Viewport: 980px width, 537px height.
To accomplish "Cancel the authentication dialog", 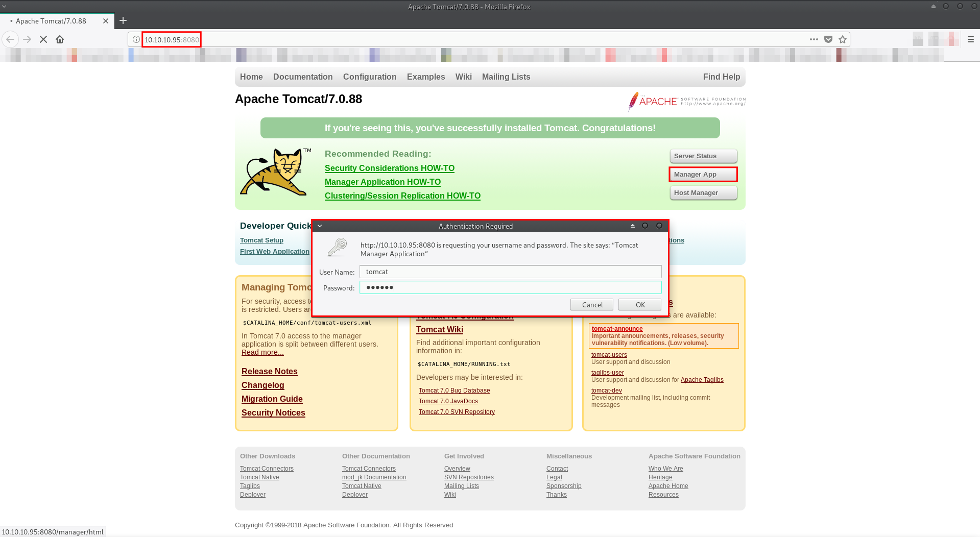I will point(592,305).
